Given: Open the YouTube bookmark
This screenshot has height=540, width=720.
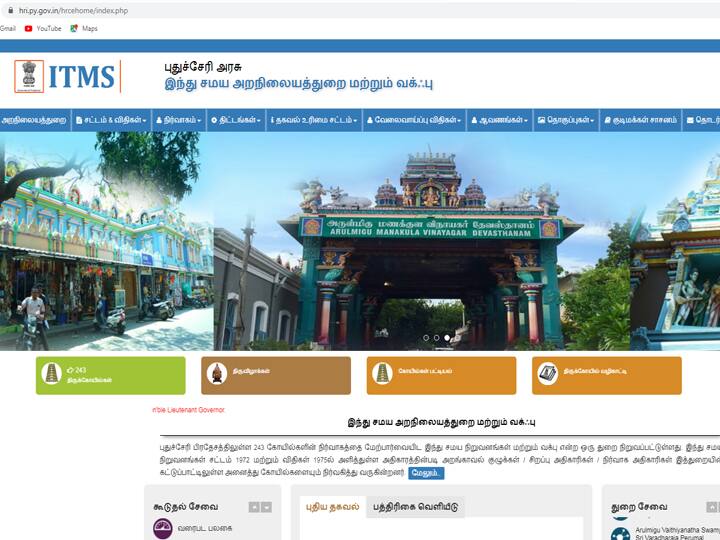Looking at the screenshot, I should pyautogui.click(x=43, y=28).
